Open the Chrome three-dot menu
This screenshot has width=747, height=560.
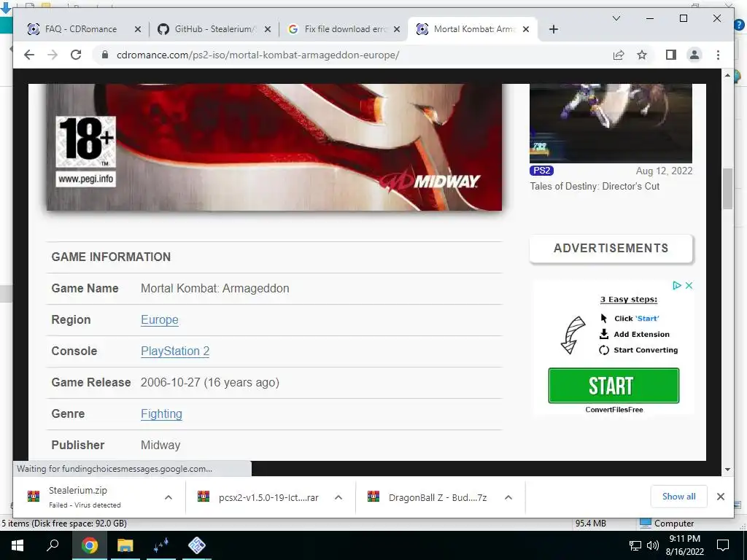click(x=718, y=55)
